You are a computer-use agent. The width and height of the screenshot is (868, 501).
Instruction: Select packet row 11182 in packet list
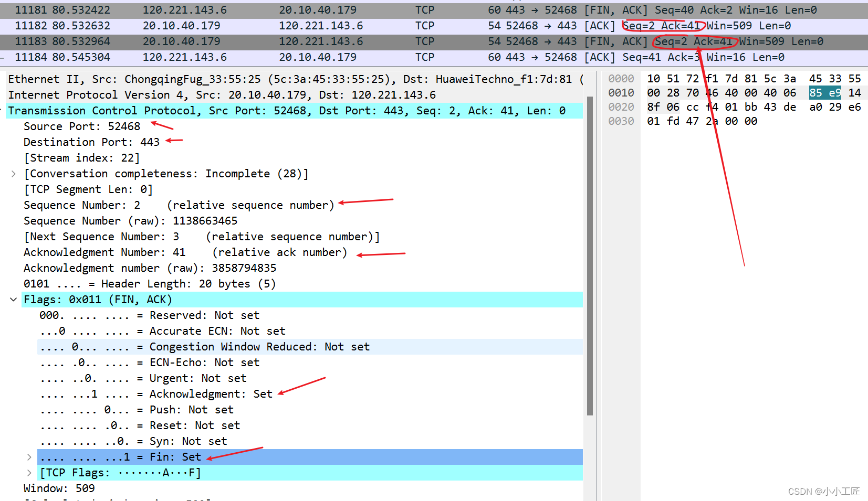pyautogui.click(x=434, y=26)
